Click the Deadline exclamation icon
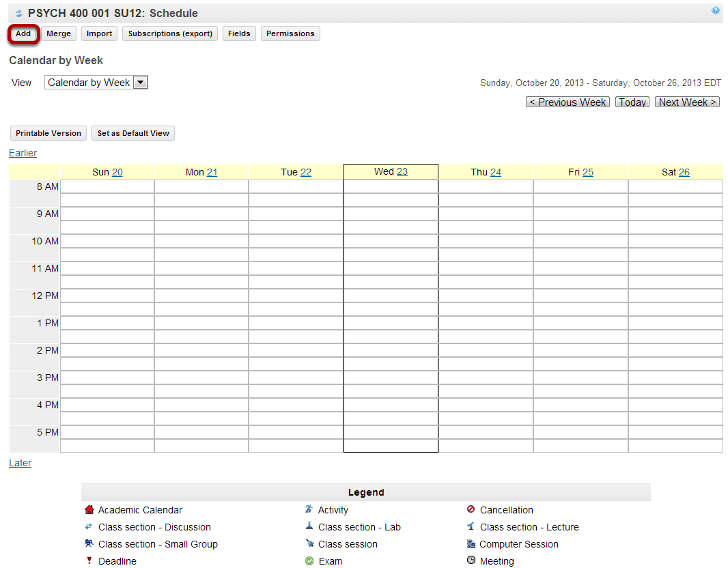The height and width of the screenshot is (568, 728). pyautogui.click(x=89, y=560)
